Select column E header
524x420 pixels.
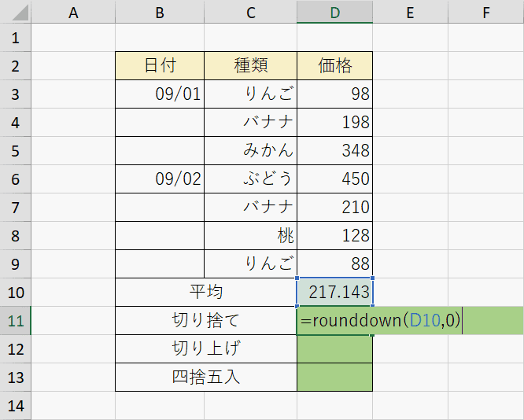tap(411, 12)
